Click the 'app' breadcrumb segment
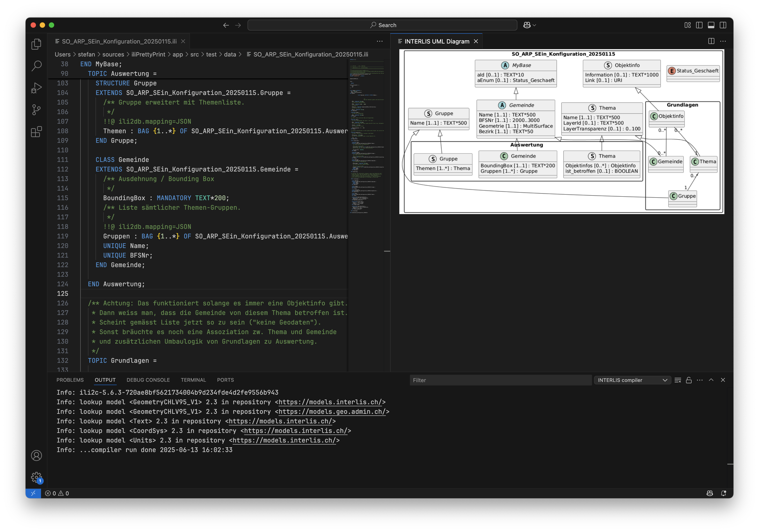 point(178,54)
